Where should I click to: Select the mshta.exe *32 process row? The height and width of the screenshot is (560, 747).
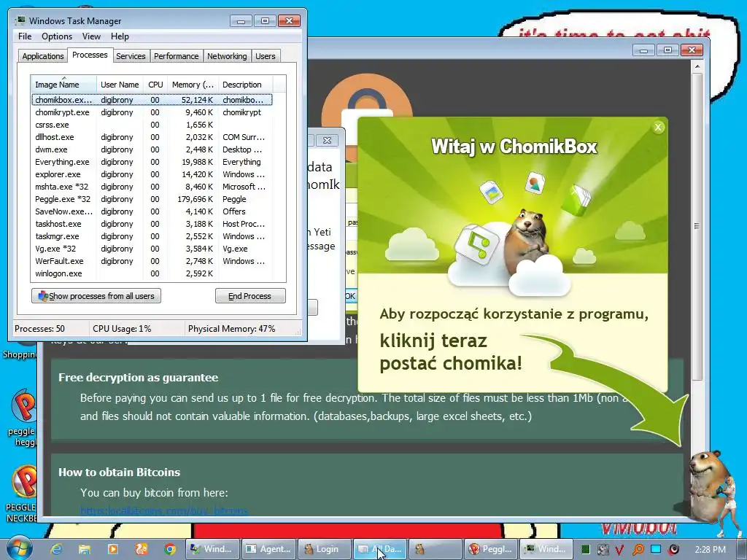152,187
